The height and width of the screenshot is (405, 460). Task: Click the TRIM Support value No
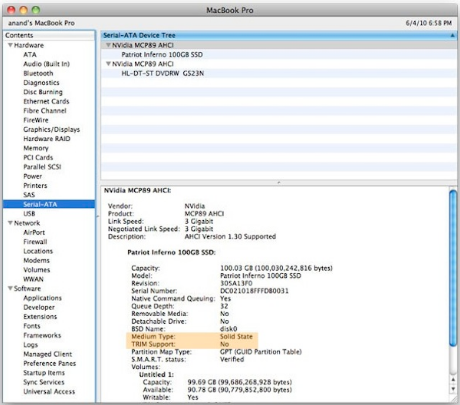pyautogui.click(x=224, y=344)
